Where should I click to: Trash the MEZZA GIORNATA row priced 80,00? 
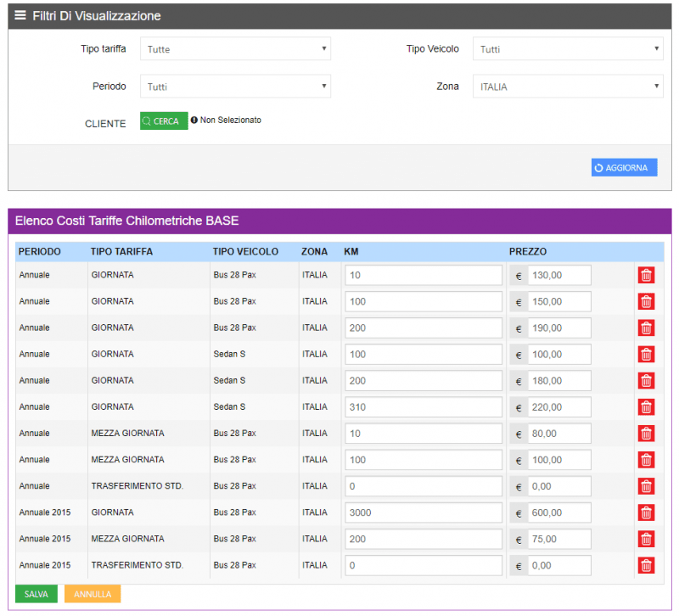click(x=646, y=434)
